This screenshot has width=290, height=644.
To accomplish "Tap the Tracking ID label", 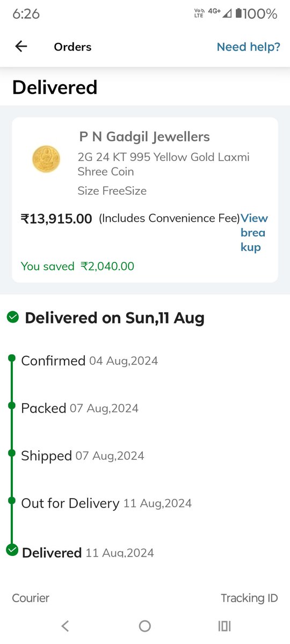I will (249, 598).
